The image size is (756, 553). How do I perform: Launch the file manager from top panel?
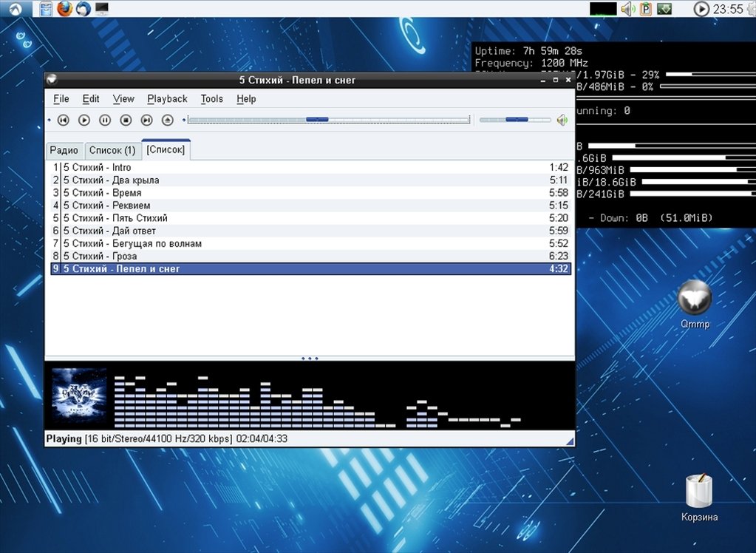tap(46, 9)
